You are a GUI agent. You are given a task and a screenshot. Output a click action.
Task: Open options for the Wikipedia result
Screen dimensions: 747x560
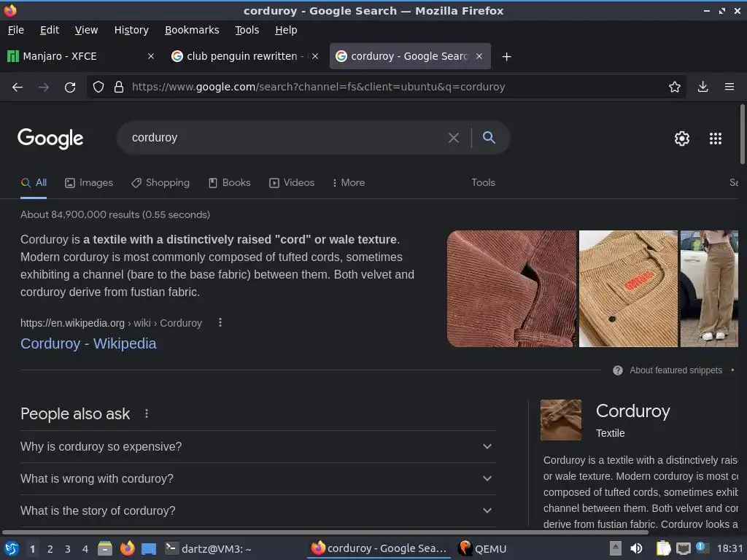coord(220,322)
